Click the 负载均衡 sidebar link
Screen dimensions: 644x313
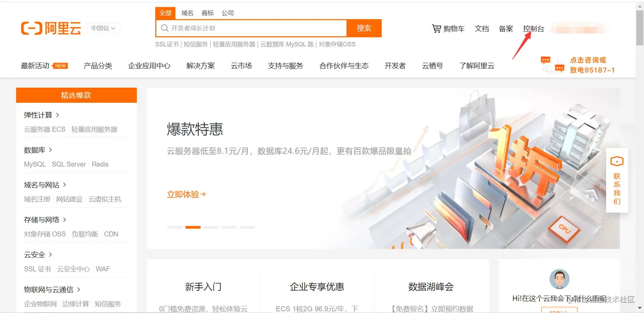click(85, 234)
